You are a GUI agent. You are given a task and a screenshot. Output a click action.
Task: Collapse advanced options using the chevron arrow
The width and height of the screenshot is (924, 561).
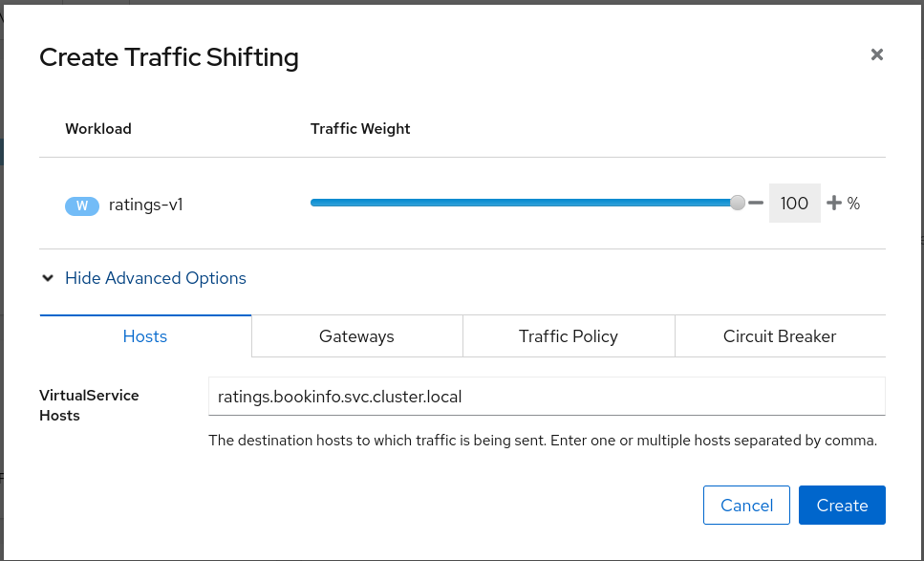(48, 278)
